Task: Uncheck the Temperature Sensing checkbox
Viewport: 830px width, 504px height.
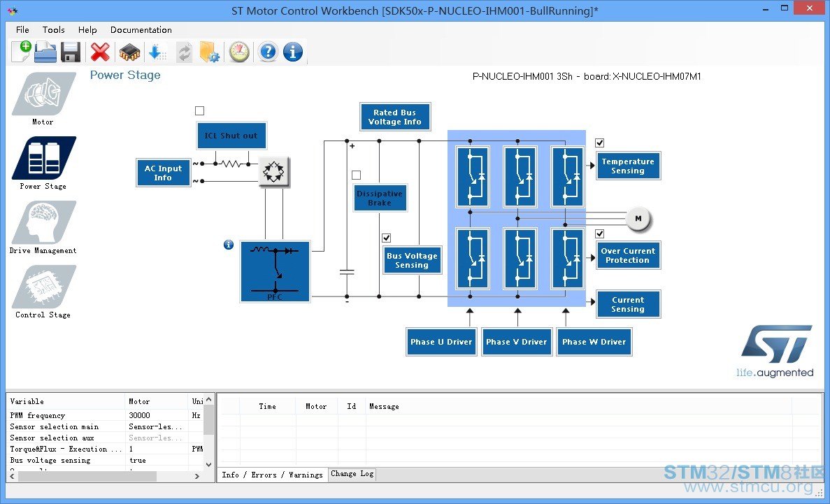Action: click(x=600, y=143)
